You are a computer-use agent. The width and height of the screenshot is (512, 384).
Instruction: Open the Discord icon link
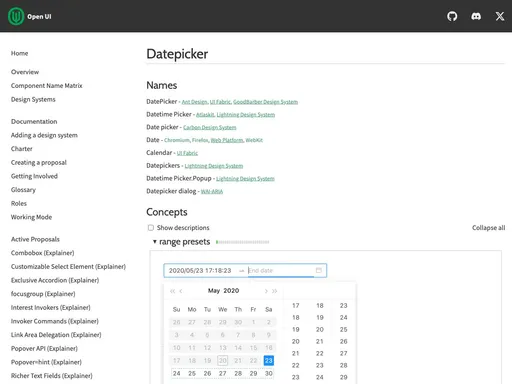pyautogui.click(x=476, y=16)
